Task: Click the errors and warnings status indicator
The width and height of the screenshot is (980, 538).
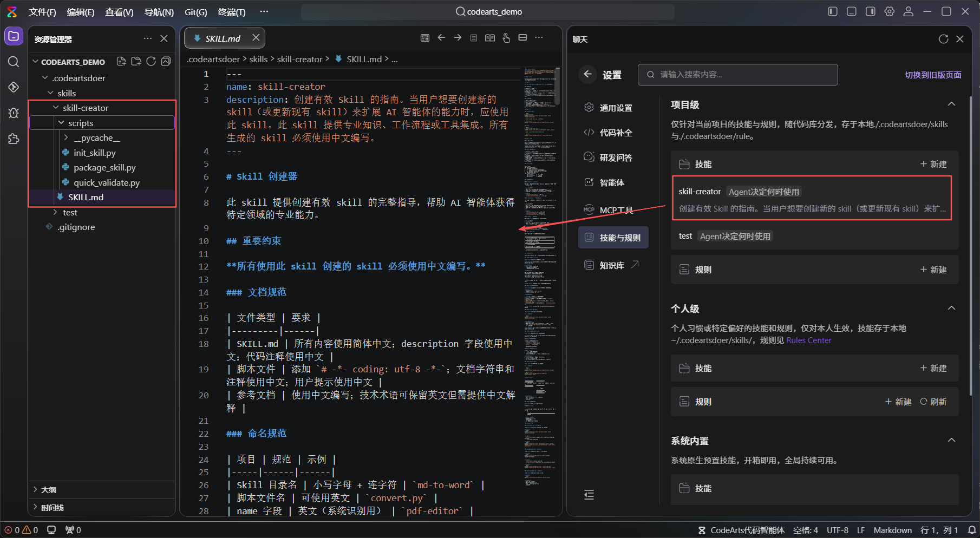Action: coord(22,530)
